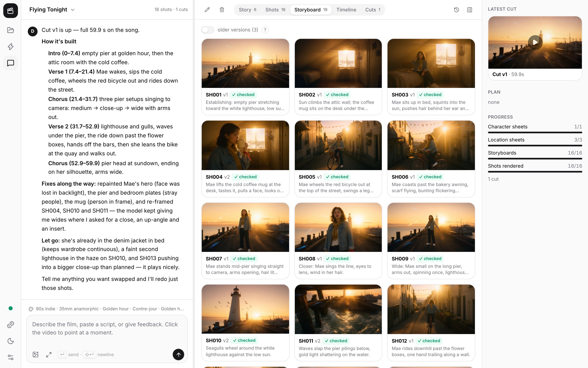This screenshot has height=368, width=588.
Task: Click the clapperboard app logo icon
Action: click(x=10, y=10)
